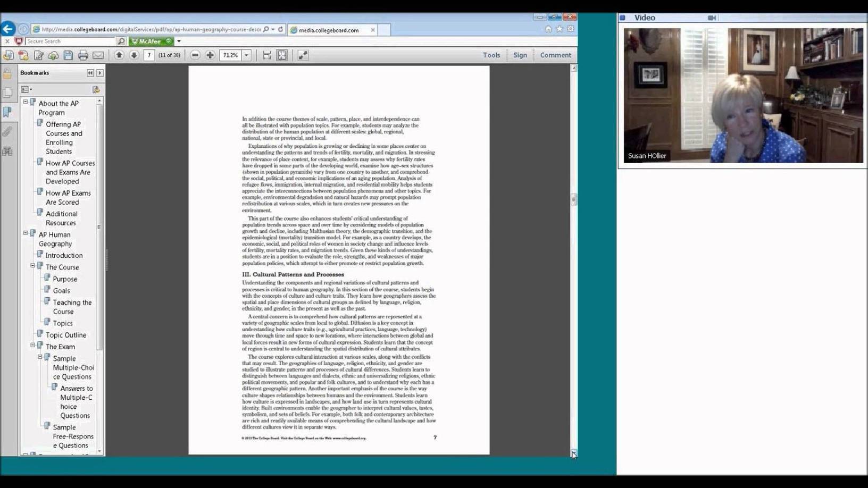Viewport: 868px width, 488px height.
Task: Click the Print file toolbar icon
Action: (x=83, y=55)
